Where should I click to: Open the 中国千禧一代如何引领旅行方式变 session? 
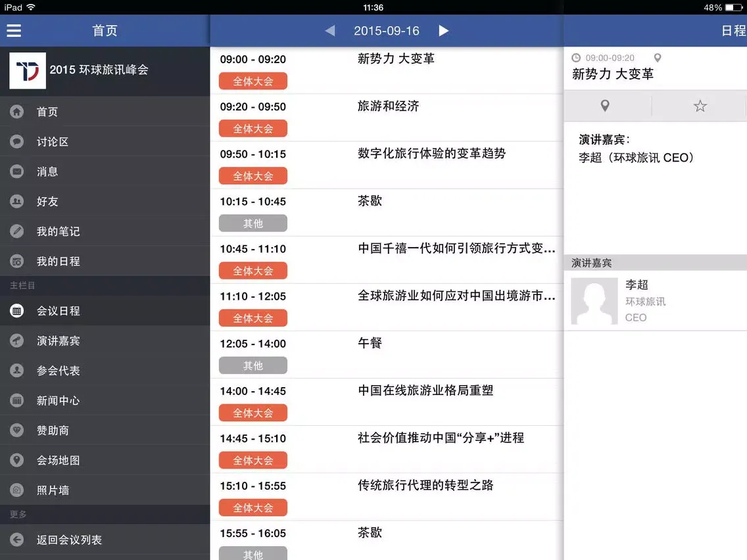pyautogui.click(x=387, y=260)
